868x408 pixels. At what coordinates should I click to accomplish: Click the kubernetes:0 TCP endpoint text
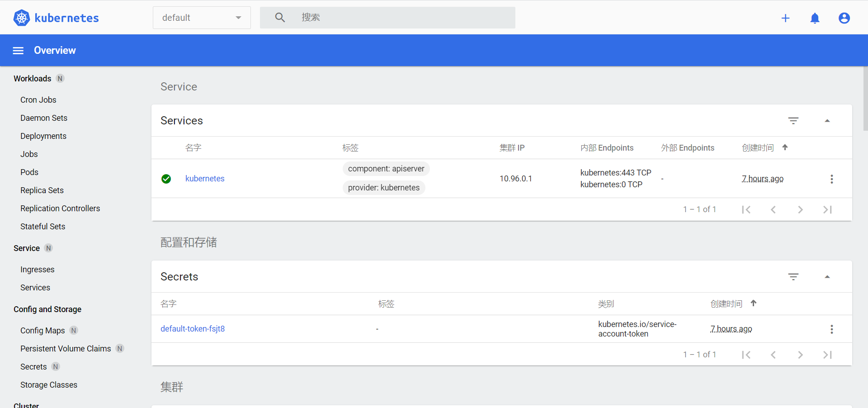(x=611, y=185)
